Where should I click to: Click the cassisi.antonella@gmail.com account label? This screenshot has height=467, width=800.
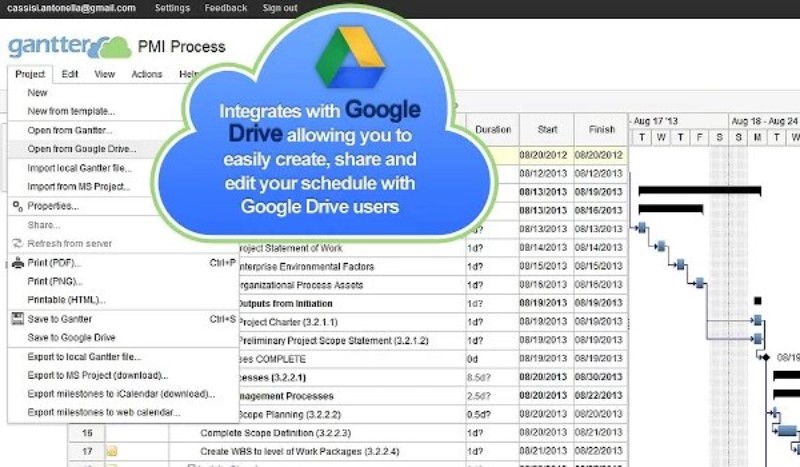[71, 8]
